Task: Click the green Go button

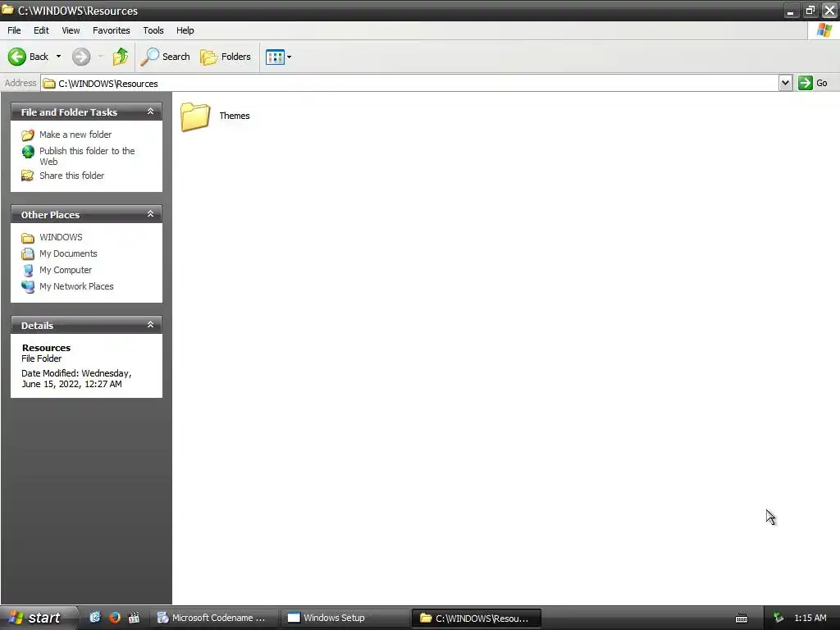Action: (x=813, y=83)
